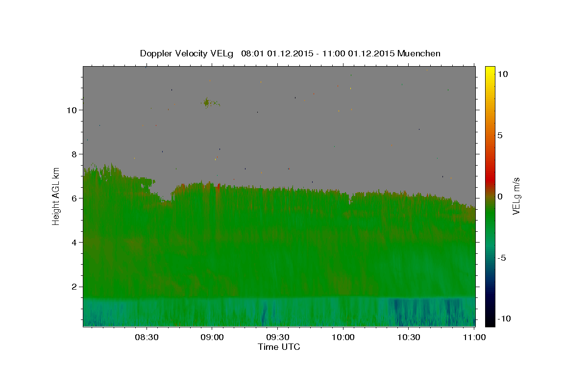This screenshot has height=392, width=588.
Task: Click the colorbar tick label 0
Action: [500, 196]
